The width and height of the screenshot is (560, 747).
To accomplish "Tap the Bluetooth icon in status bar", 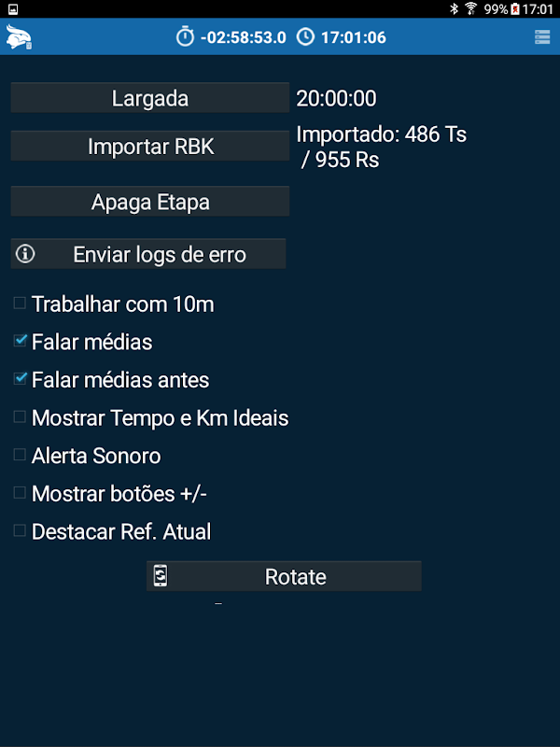I will (x=455, y=9).
